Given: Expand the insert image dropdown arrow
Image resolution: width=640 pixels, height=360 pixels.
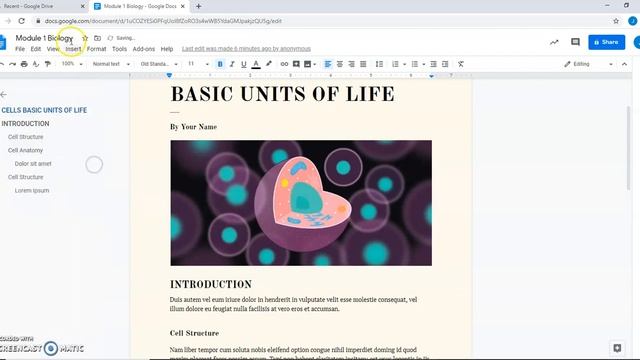Looking at the screenshot, I should click(x=315, y=64).
